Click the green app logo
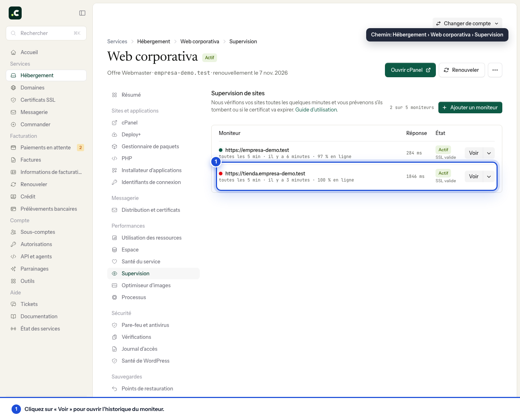The width and height of the screenshot is (520, 420). tap(15, 13)
